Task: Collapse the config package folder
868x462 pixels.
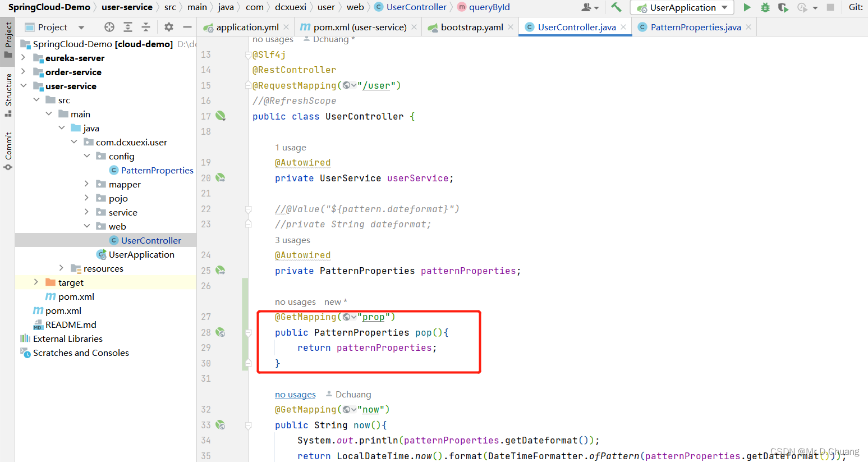Action: point(86,156)
